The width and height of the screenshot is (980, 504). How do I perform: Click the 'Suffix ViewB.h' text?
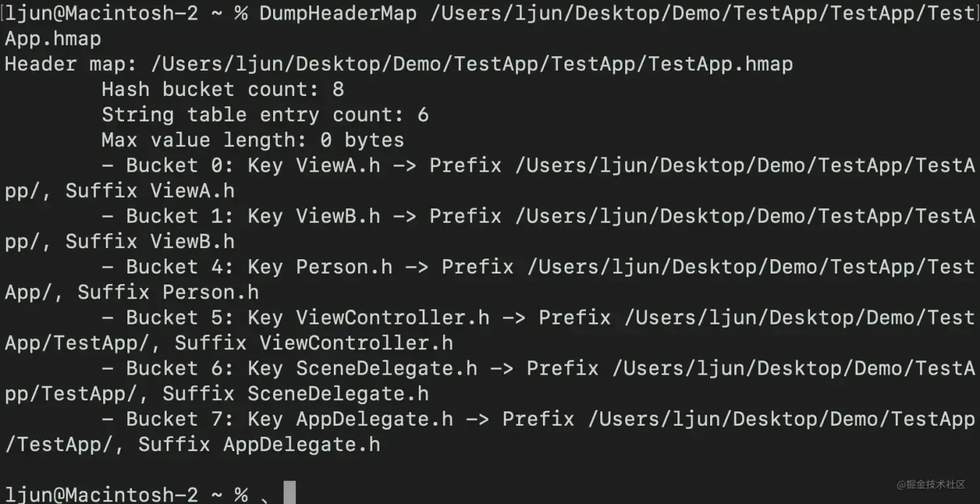(x=150, y=242)
